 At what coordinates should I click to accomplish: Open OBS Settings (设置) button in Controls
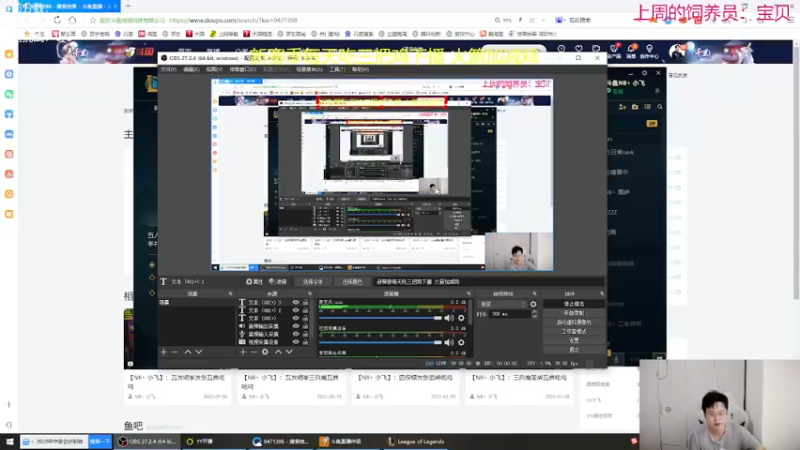573,340
